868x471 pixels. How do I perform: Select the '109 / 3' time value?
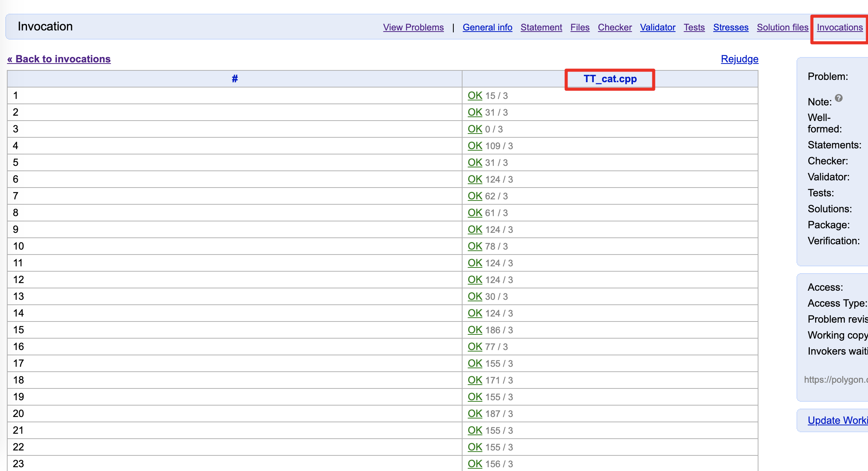499,146
